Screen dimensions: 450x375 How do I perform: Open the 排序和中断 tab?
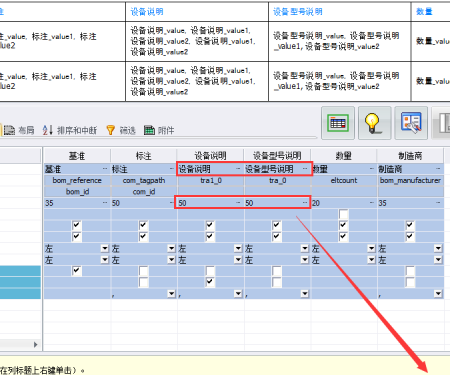click(70, 130)
